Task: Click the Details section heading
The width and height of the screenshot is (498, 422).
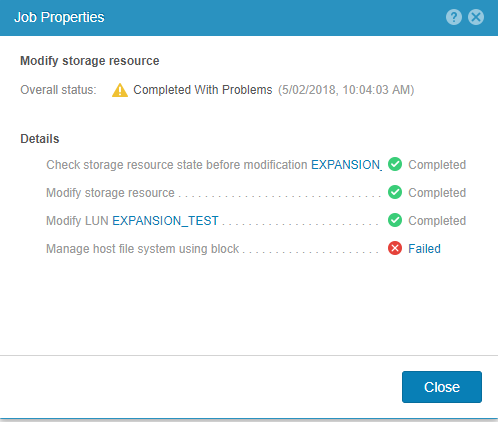Action: click(x=40, y=139)
